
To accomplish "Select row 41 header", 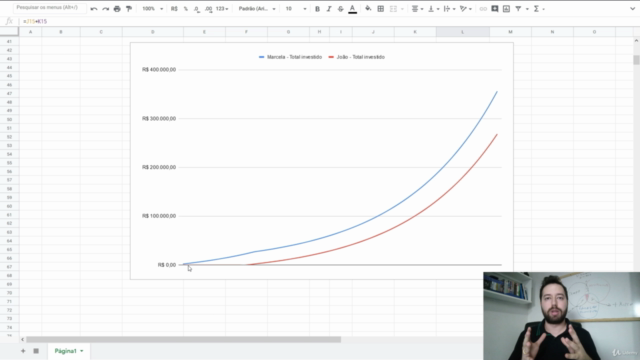I will point(9,42).
